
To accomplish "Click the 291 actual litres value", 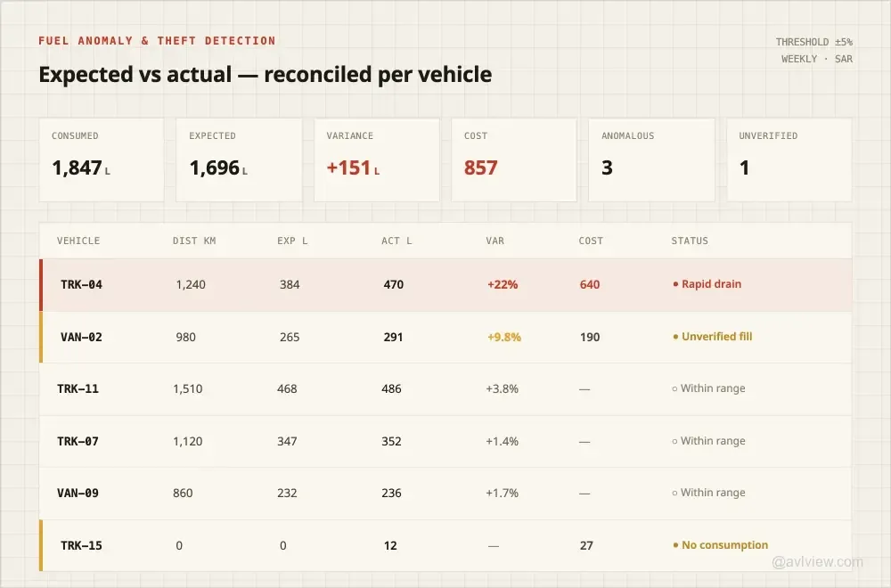I will coord(393,337).
